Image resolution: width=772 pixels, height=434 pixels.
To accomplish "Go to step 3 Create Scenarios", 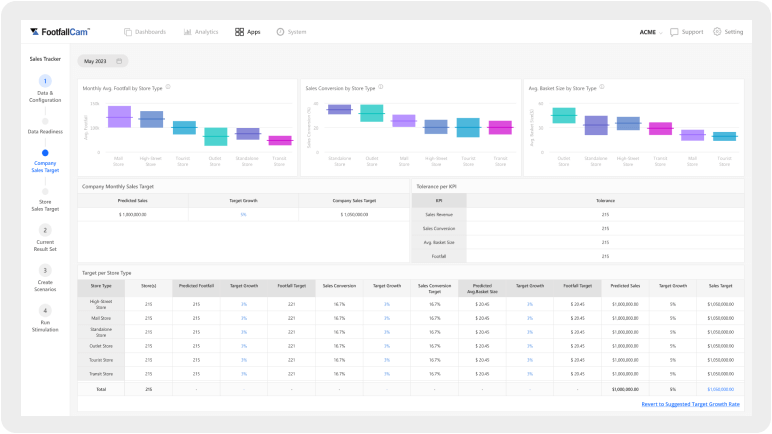I will click(x=45, y=278).
